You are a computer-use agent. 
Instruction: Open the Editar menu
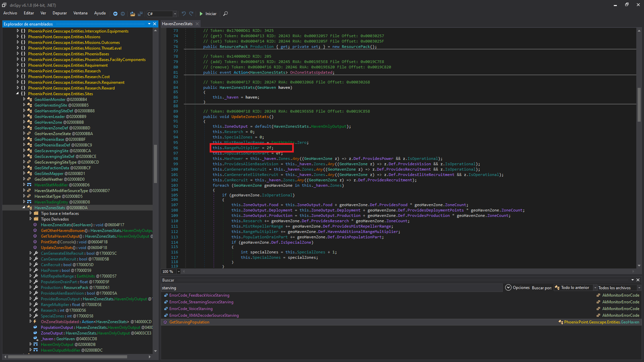point(29,13)
